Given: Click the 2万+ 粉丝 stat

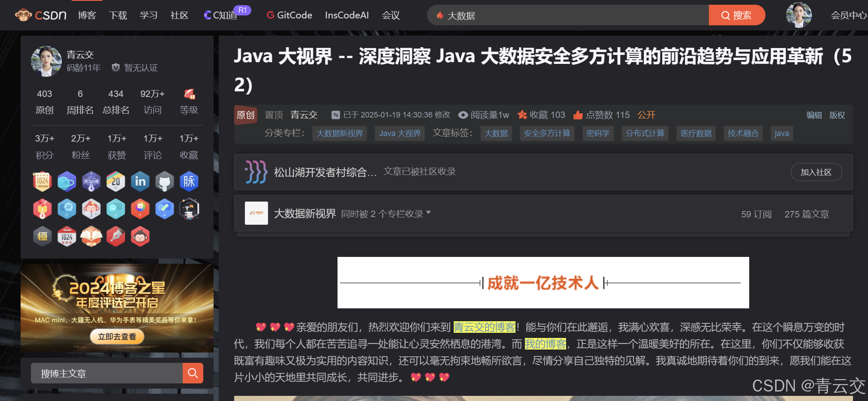Looking at the screenshot, I should (x=81, y=147).
